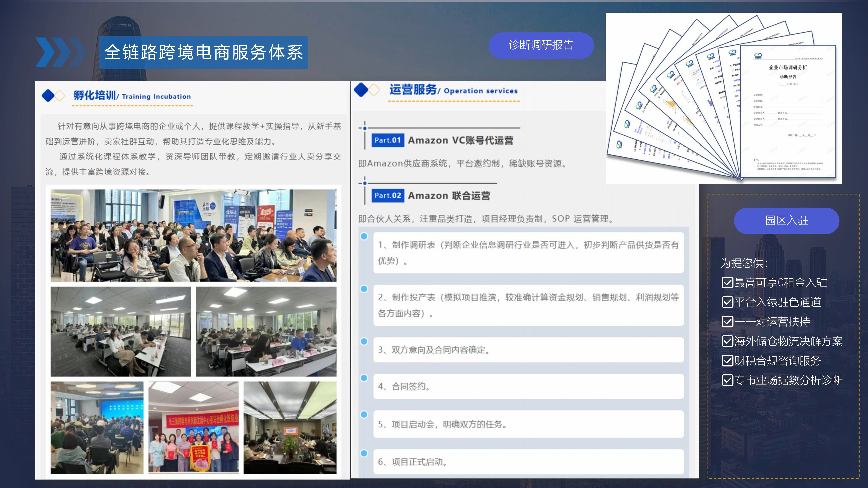
Task: Select the 孵化培训 Training Incubation heading
Action: [132, 96]
